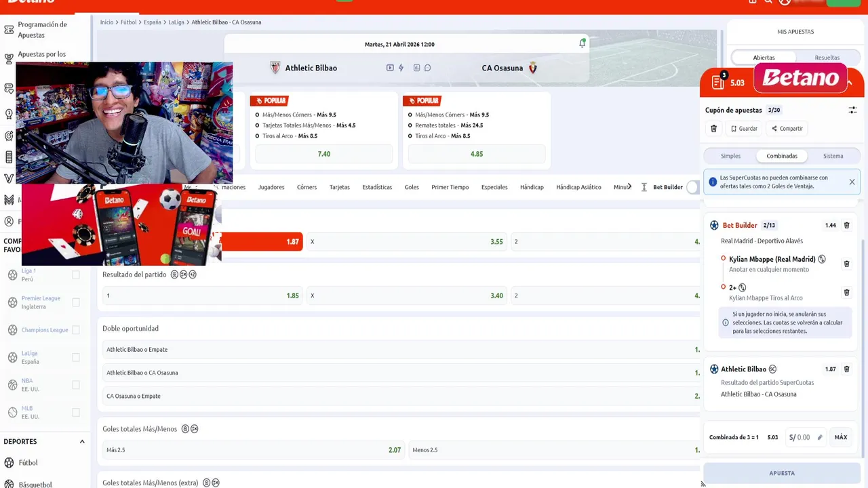Click the Apuestas por los sidebar icon
The image size is (868, 488).
[9, 59]
